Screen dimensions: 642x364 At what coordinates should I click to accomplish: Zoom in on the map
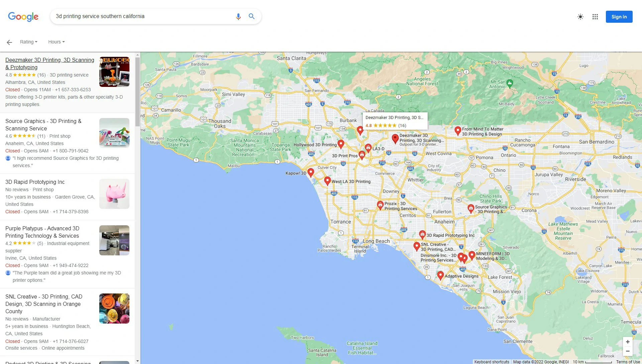(628, 342)
